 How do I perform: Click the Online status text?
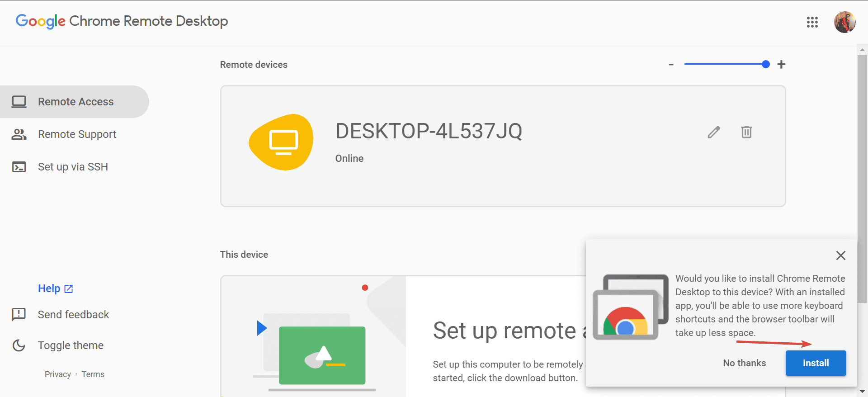(x=349, y=158)
